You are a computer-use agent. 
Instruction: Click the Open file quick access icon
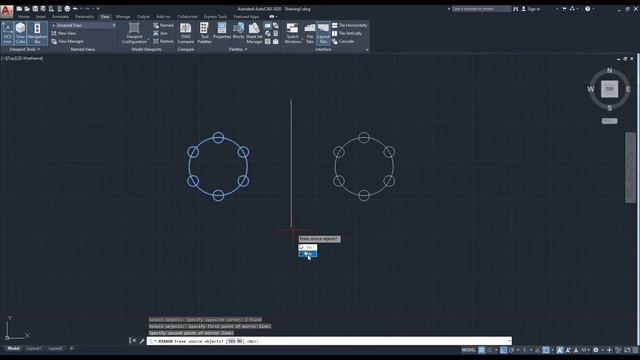pos(27,9)
